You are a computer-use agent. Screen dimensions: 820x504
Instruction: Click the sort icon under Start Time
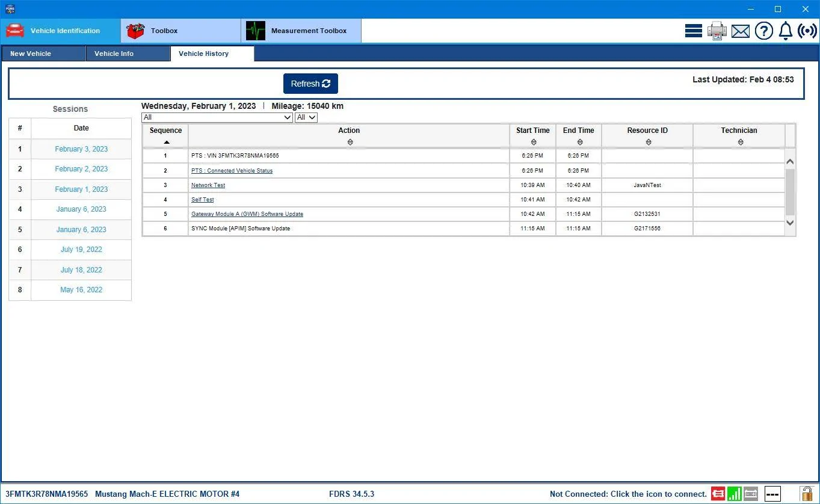coord(534,143)
